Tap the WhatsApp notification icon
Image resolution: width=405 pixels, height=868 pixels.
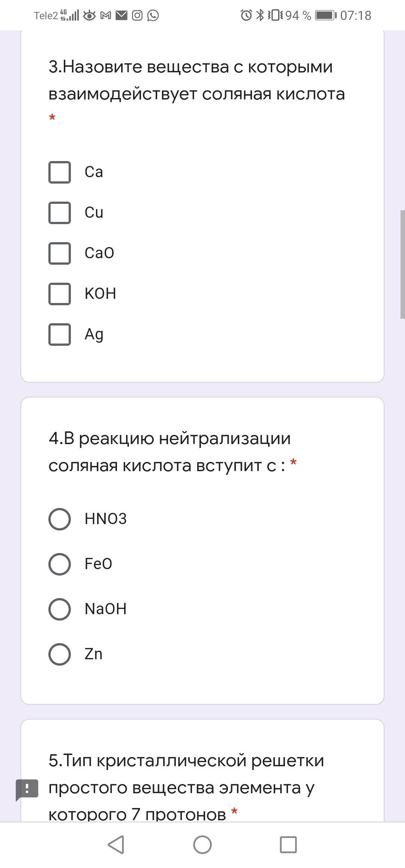153,15
